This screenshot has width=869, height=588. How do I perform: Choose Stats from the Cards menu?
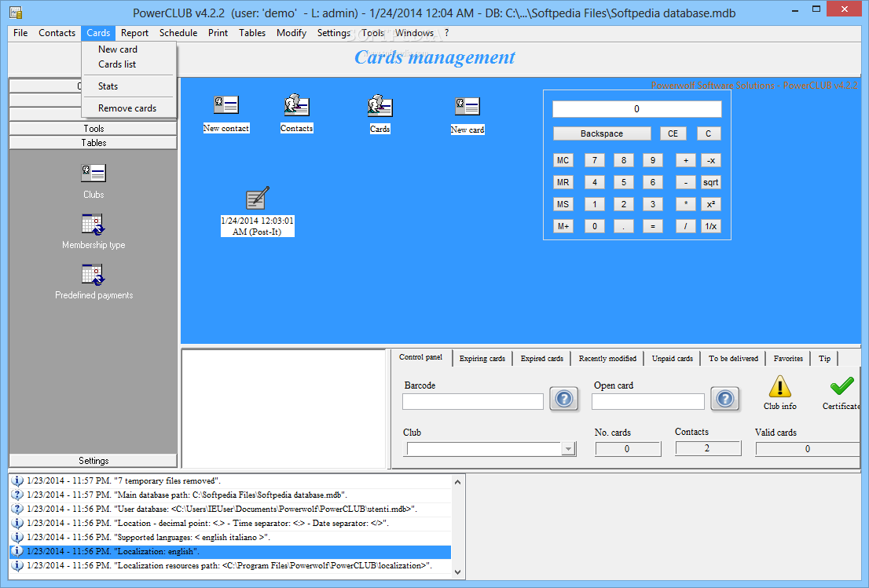click(108, 86)
